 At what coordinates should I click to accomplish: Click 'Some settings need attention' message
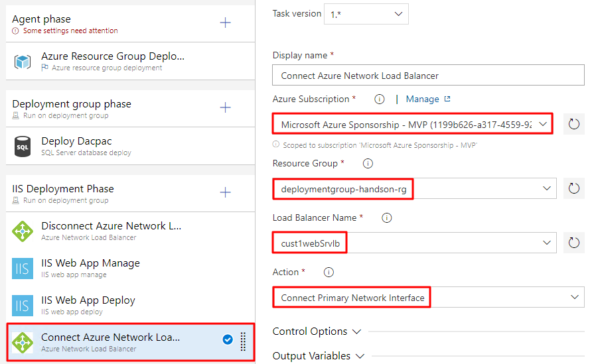pyautogui.click(x=70, y=30)
